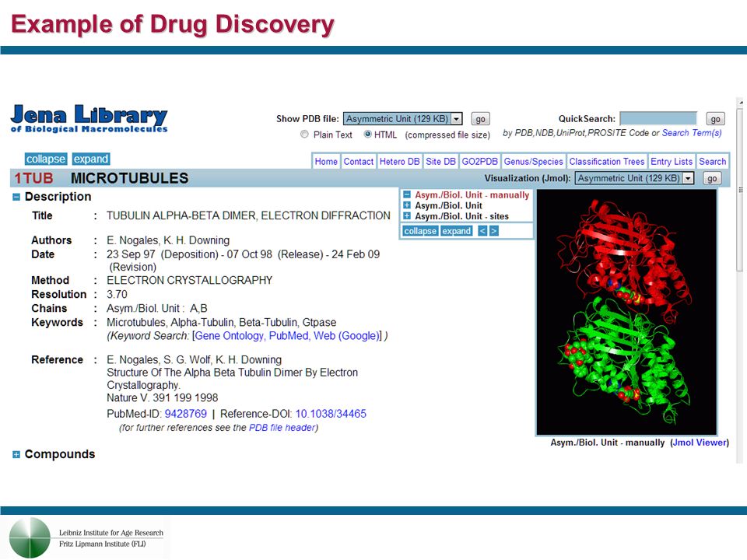Open the Jmol Viewer link

click(x=700, y=443)
